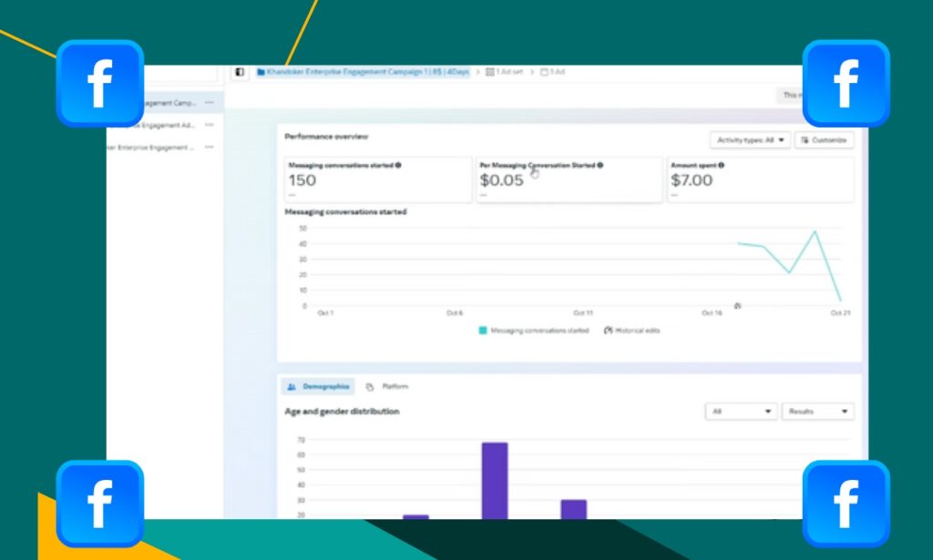Viewport: 933px width, 560px height.
Task: Click the campaign folder icon in breadcrumb
Action: pyautogui.click(x=261, y=72)
